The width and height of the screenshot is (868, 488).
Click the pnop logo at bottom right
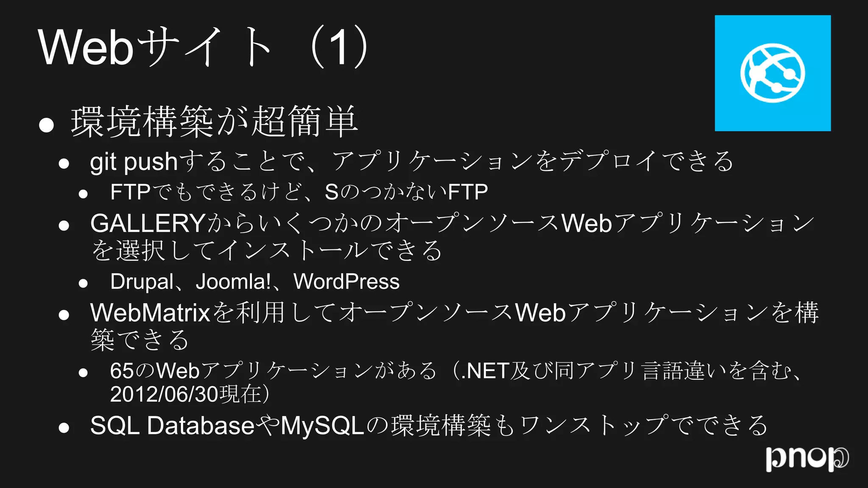point(807,458)
